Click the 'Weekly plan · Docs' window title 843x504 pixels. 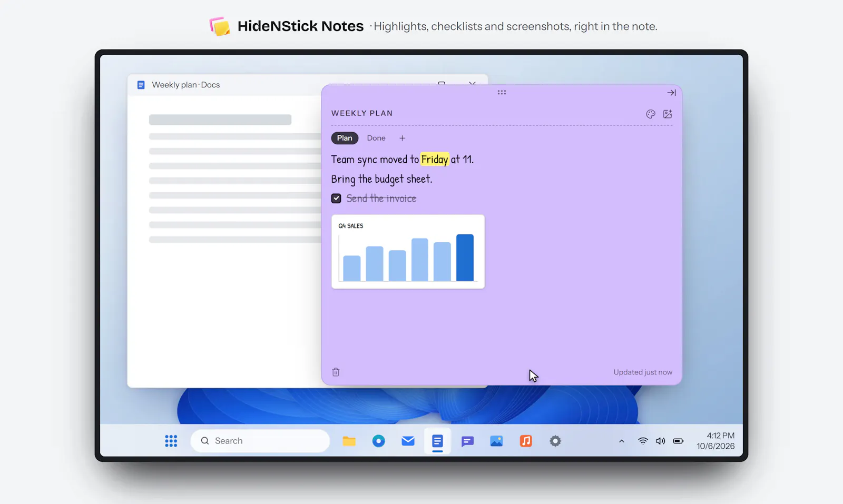click(x=186, y=85)
